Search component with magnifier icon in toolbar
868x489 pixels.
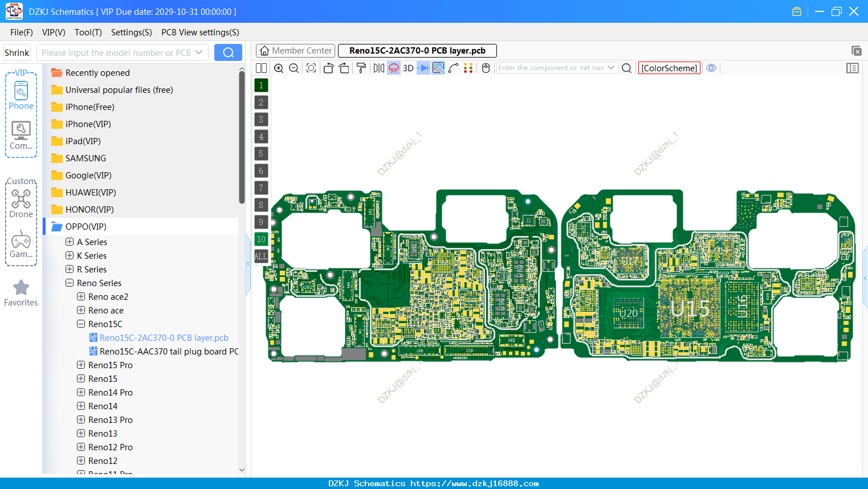(626, 68)
